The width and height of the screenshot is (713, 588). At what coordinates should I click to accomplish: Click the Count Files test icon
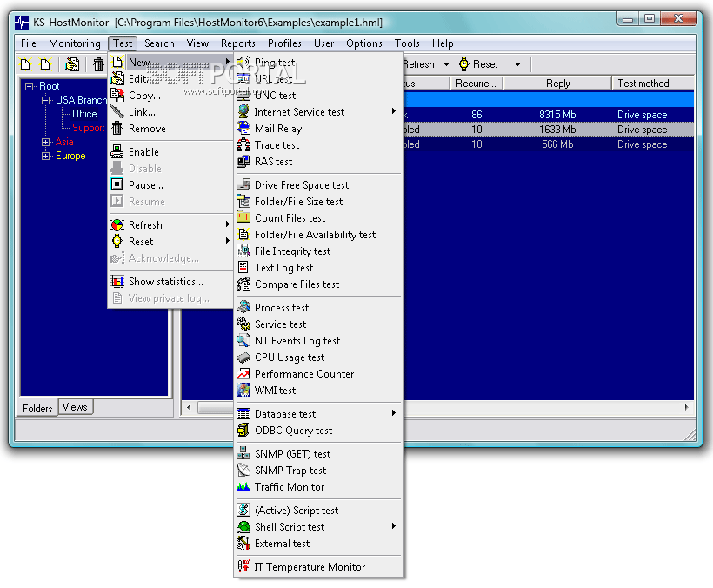coord(243,217)
